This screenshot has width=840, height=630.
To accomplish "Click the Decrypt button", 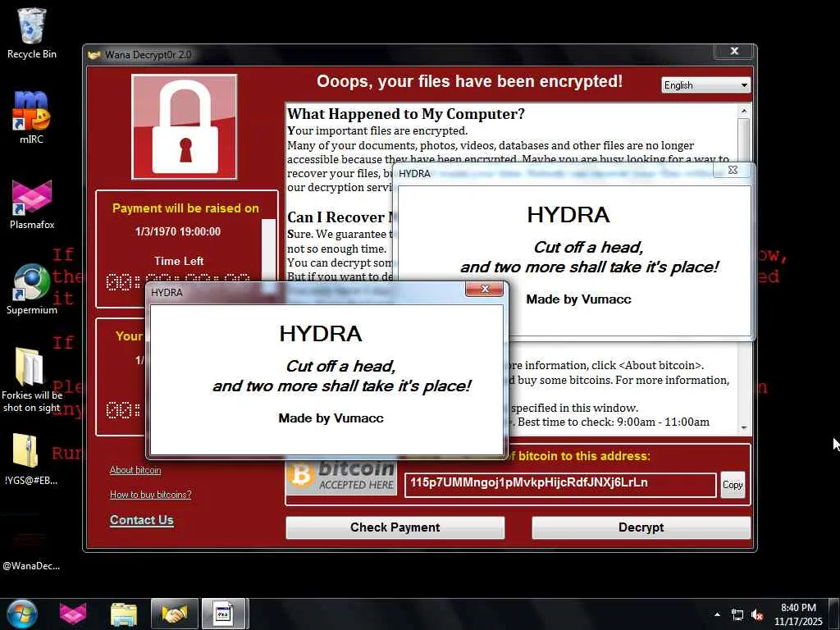I will coord(641,527).
